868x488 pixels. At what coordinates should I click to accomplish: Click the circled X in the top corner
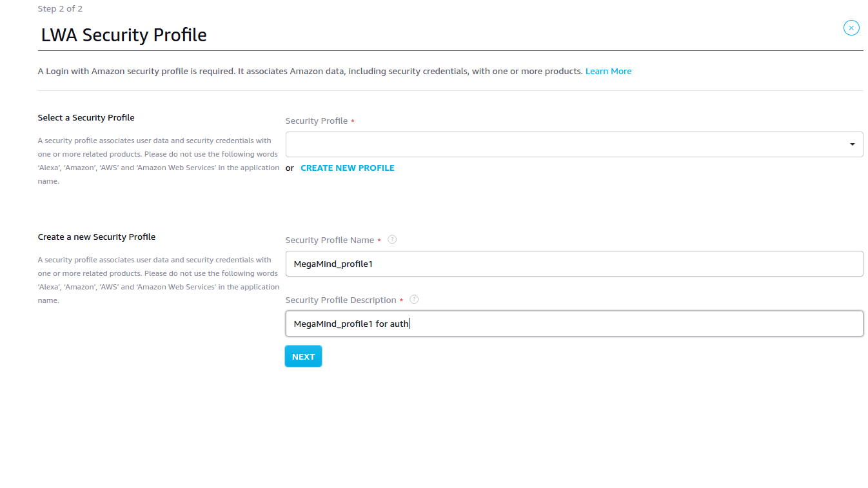click(x=851, y=28)
